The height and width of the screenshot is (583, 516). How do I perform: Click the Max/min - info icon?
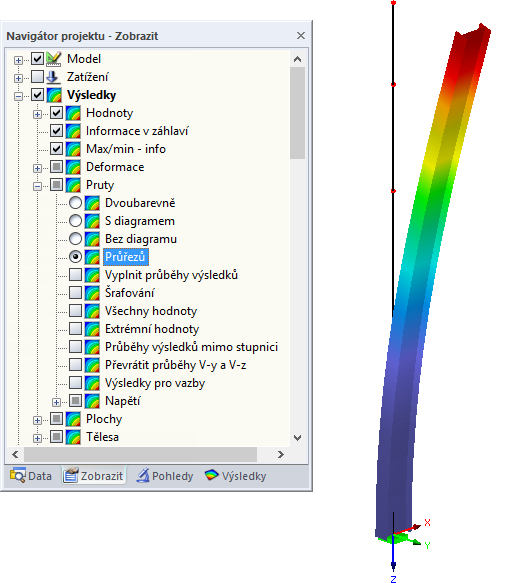[x=73, y=149]
